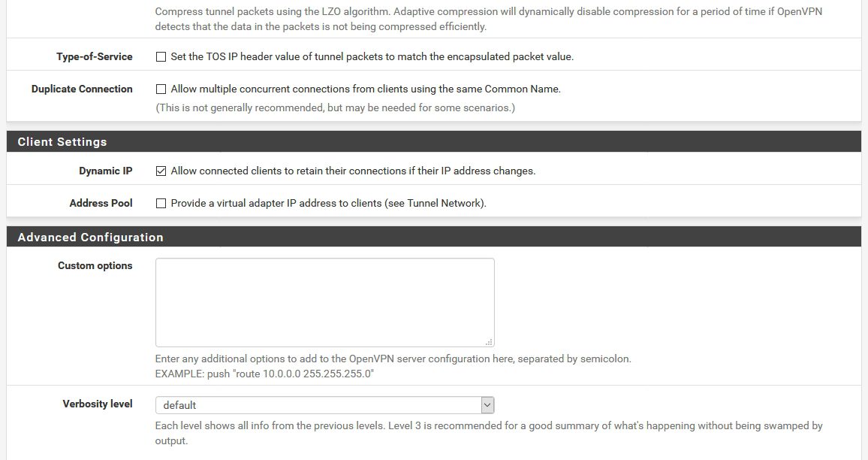The image size is (868, 460).
Task: Click the Verbosity level dropdown arrow
Action: [487, 405]
